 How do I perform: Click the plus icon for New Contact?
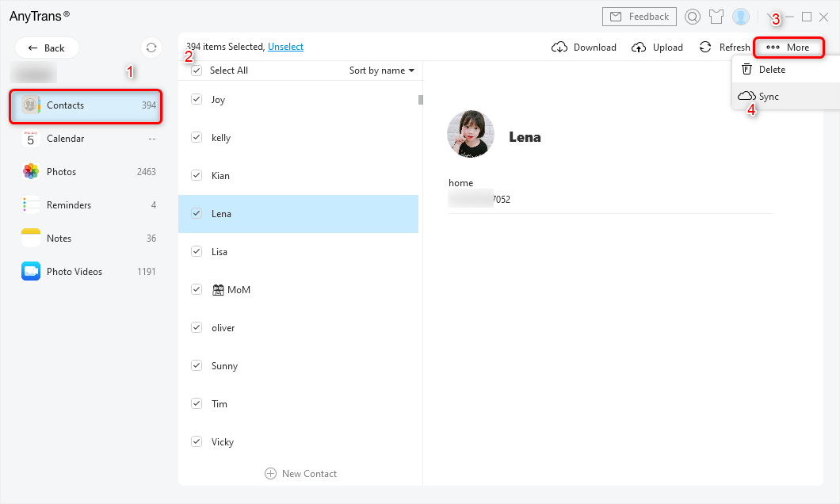click(270, 473)
